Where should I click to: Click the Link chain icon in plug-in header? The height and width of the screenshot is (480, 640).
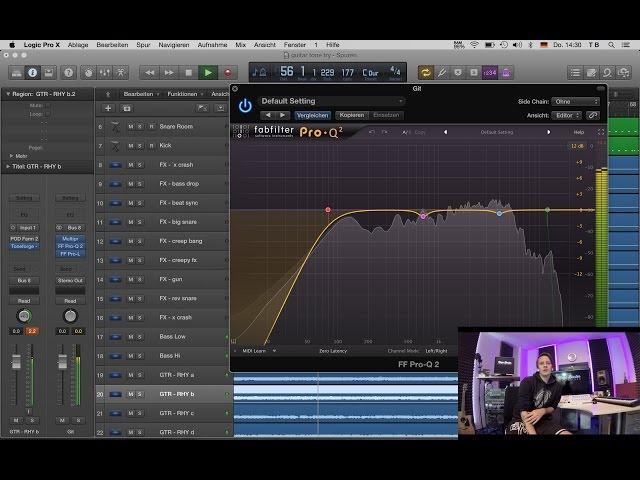click(593, 116)
